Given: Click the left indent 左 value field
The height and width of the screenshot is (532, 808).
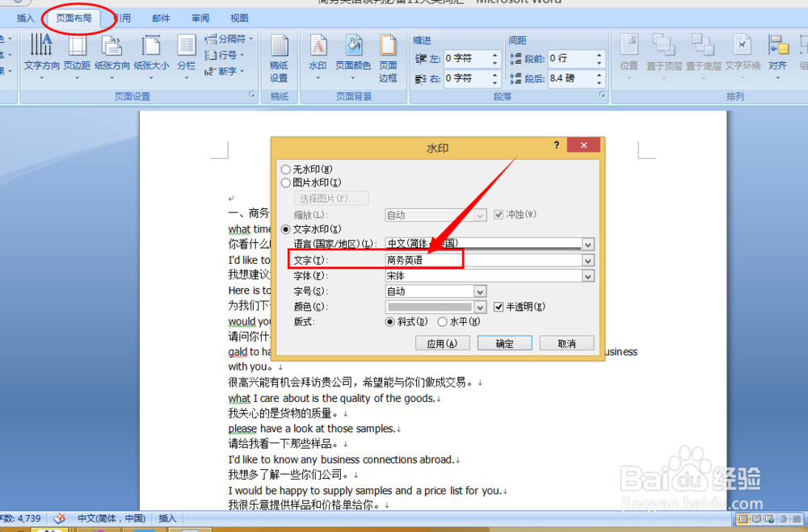Looking at the screenshot, I should tap(466, 59).
